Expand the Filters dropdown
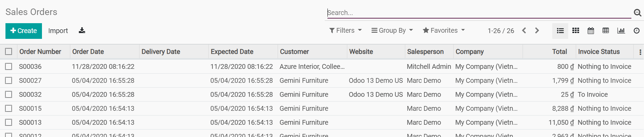Screen dimensions: 644x137 (345, 31)
